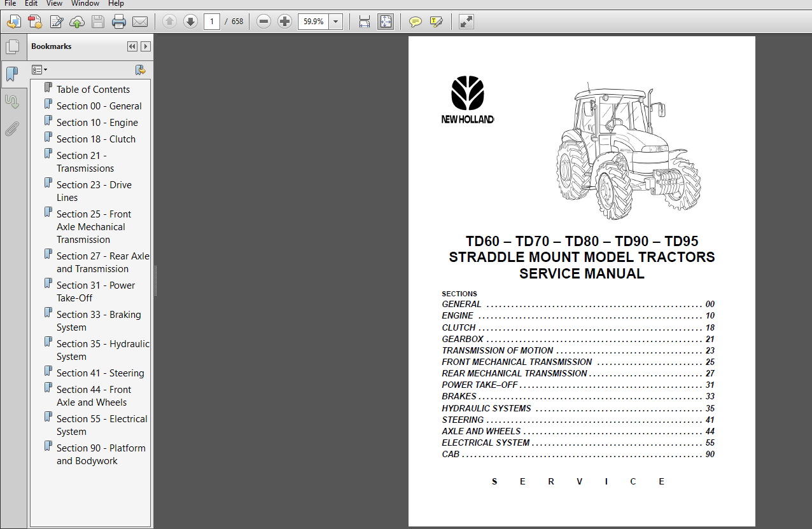Screen dimensions: 812x529
Task: Open the Window menu
Action: click(85, 4)
